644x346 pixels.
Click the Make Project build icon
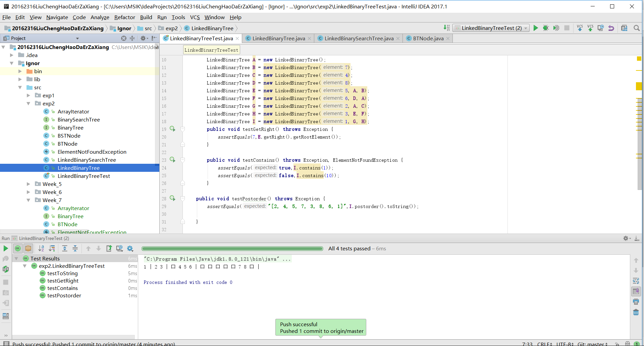pos(447,28)
